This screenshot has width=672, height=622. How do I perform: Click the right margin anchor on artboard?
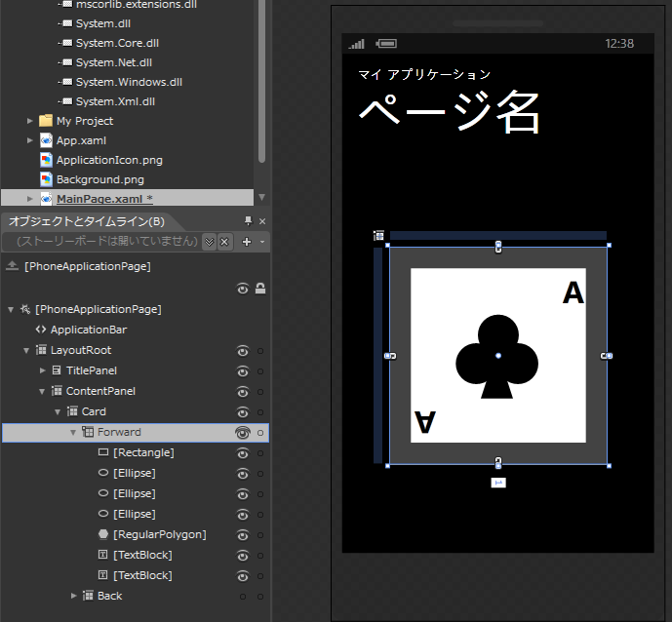click(x=607, y=356)
